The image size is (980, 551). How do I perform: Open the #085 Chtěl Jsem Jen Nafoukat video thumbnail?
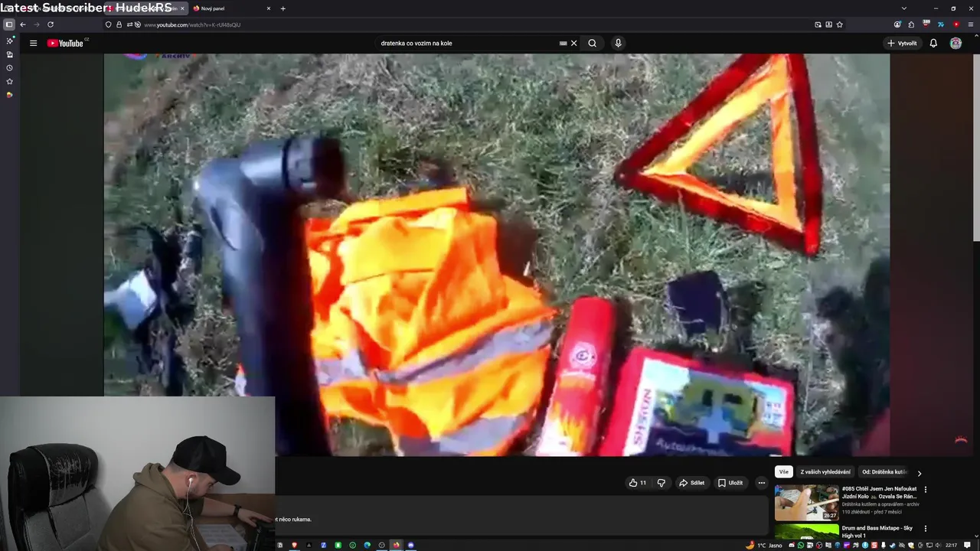pyautogui.click(x=806, y=503)
